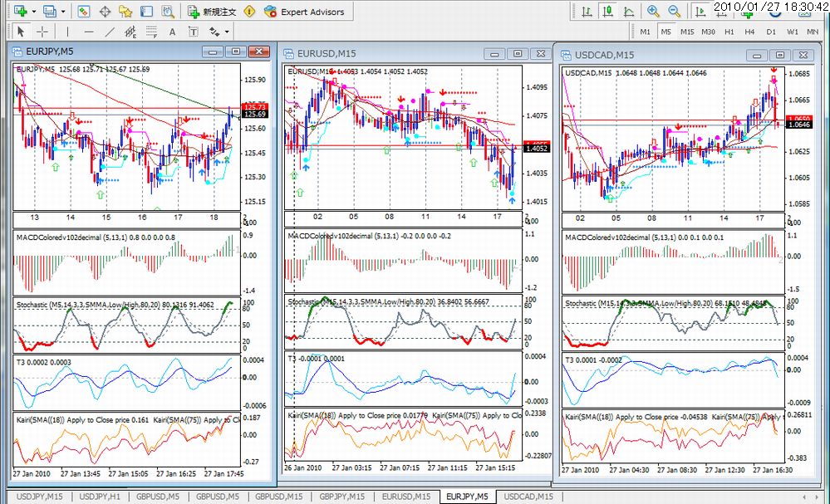Zoom in on the chart

click(653, 11)
